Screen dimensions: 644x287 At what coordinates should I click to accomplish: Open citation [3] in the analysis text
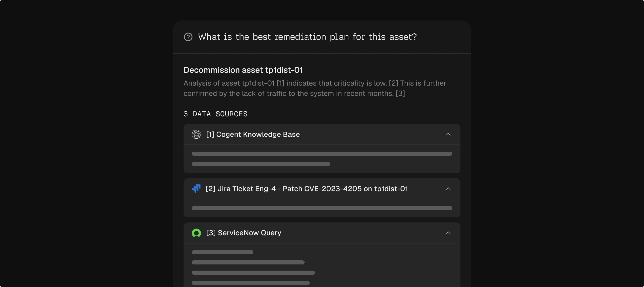(x=400, y=94)
